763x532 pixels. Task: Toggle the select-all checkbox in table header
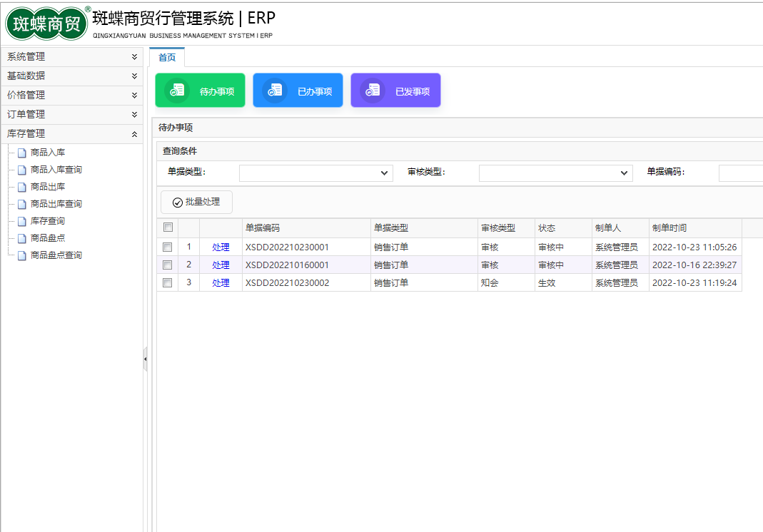click(168, 227)
